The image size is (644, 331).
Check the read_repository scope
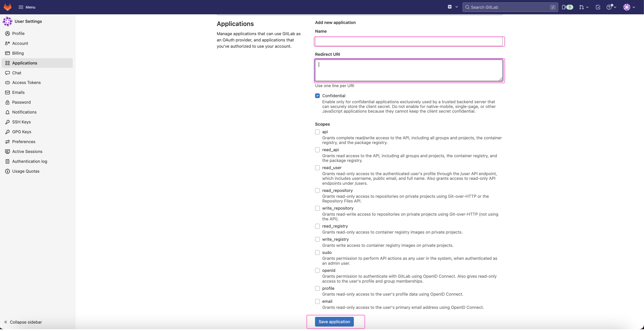(317, 190)
